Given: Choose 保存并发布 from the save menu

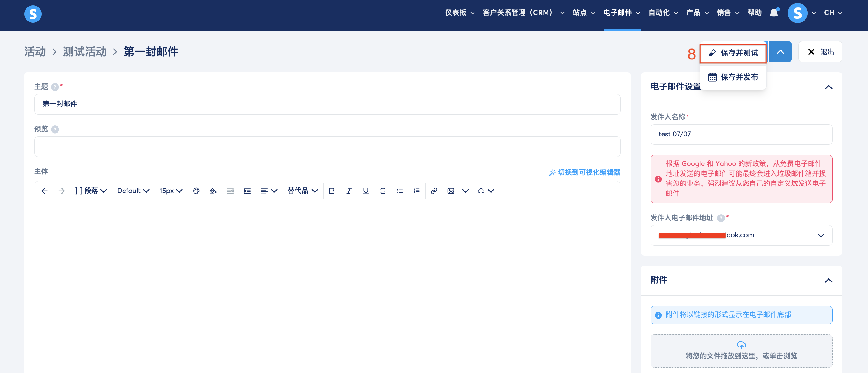Looking at the screenshot, I should tap(733, 77).
